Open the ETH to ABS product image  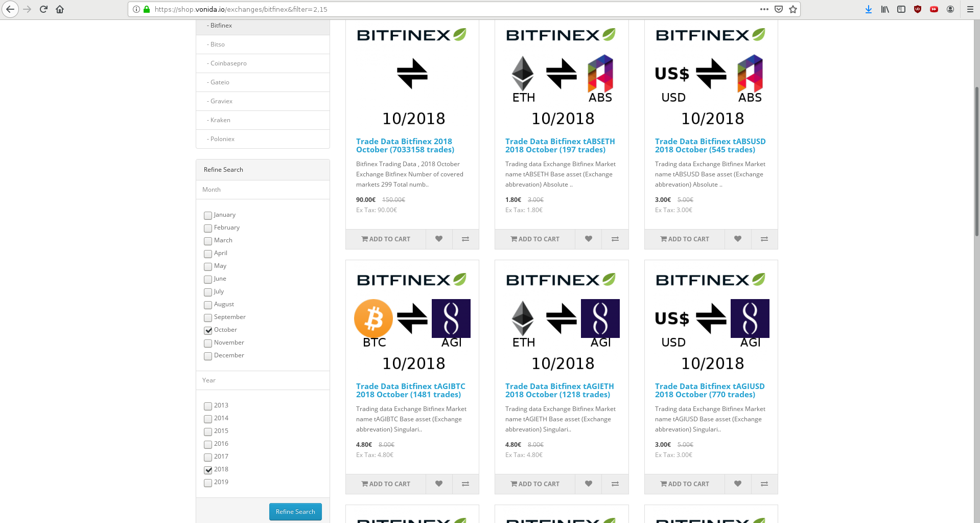(562, 77)
